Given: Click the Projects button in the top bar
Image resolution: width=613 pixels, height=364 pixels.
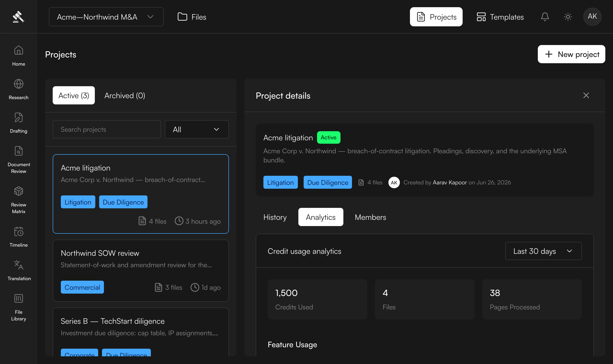Looking at the screenshot, I should [436, 17].
